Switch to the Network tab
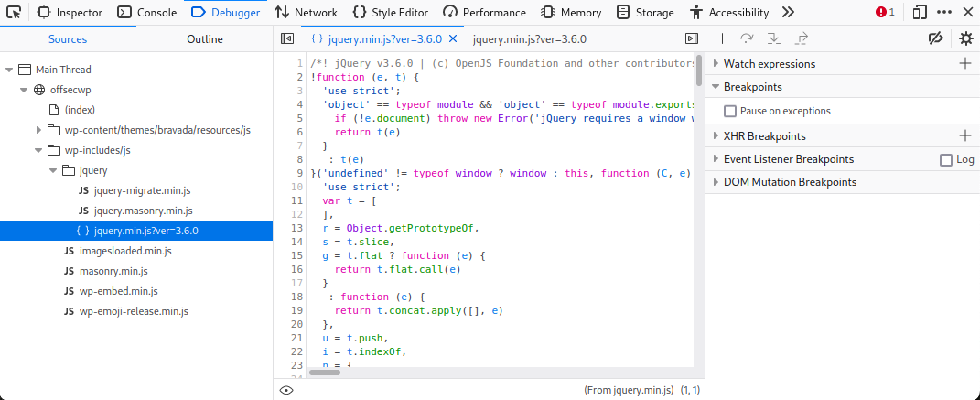Image resolution: width=980 pixels, height=400 pixels. click(307, 12)
